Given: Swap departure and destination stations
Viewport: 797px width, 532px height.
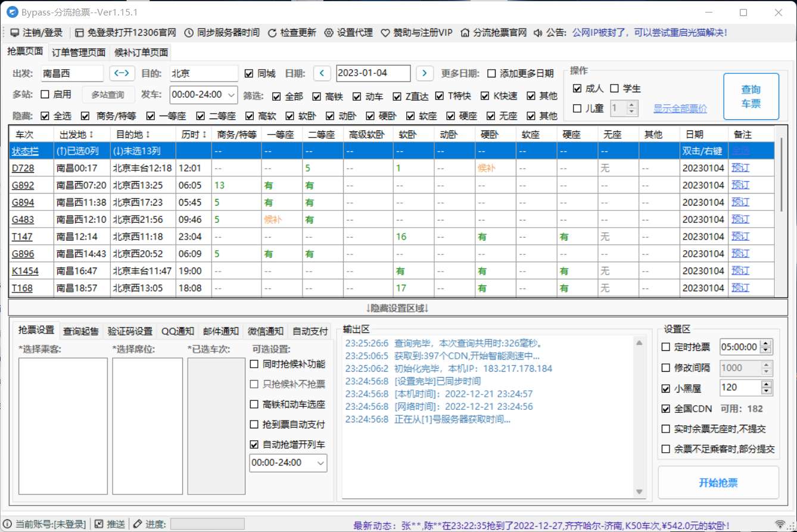Looking at the screenshot, I should (122, 73).
